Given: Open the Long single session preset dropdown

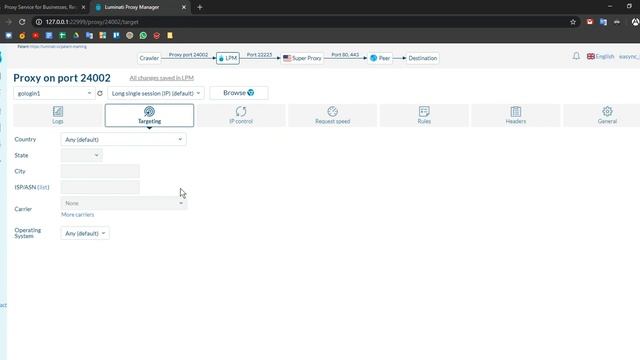Looking at the screenshot, I should [156, 93].
